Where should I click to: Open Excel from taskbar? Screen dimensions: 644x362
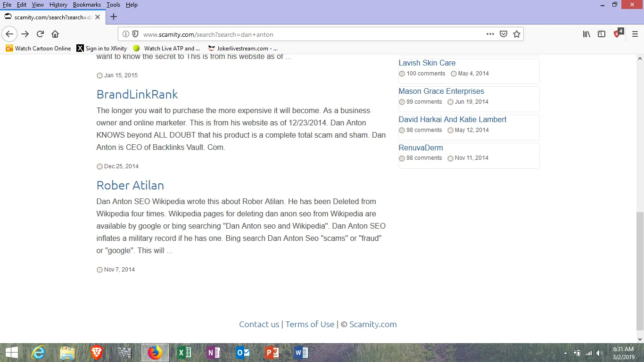tap(184, 353)
